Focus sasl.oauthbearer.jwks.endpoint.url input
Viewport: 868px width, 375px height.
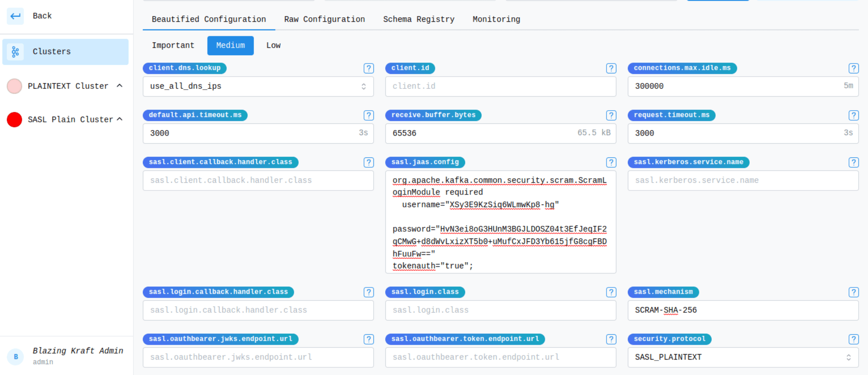pos(258,357)
